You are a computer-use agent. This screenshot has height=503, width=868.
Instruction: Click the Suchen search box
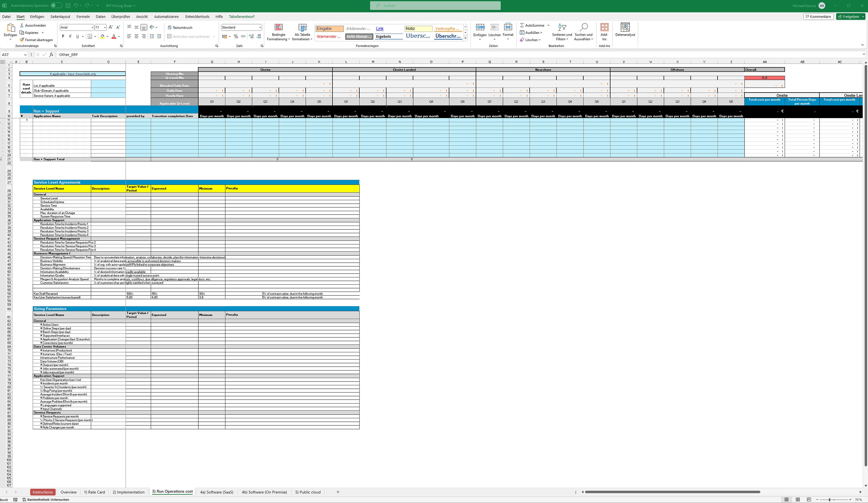coord(435,5)
